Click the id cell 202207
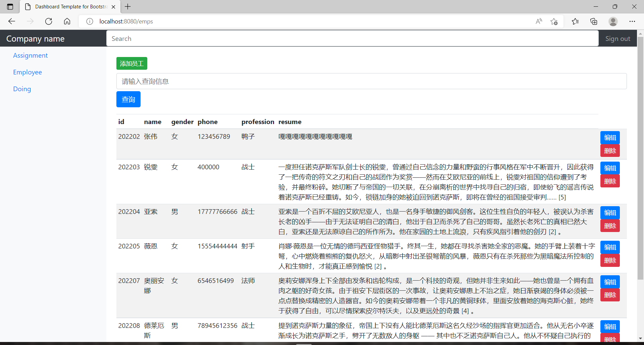Viewport: 644px width, 345px height. [129, 281]
